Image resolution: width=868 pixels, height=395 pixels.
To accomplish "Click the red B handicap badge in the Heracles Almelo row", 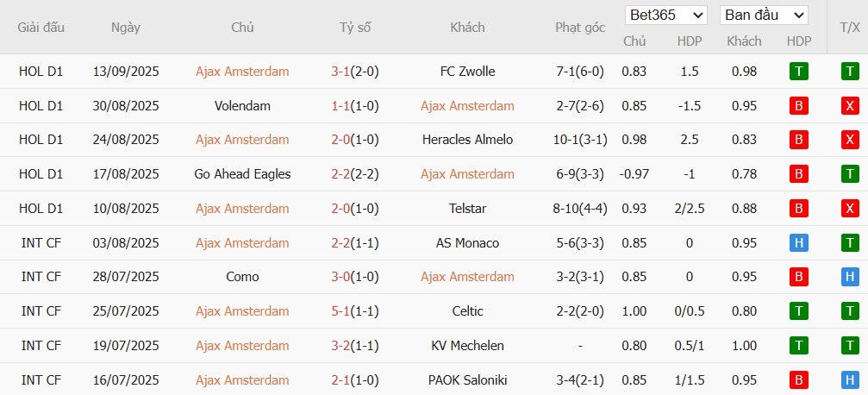I will point(799,140).
